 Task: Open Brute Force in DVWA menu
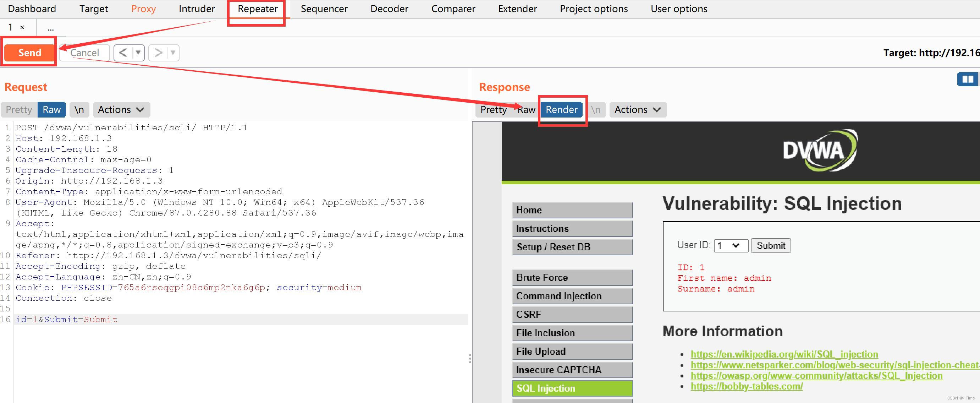pos(573,277)
